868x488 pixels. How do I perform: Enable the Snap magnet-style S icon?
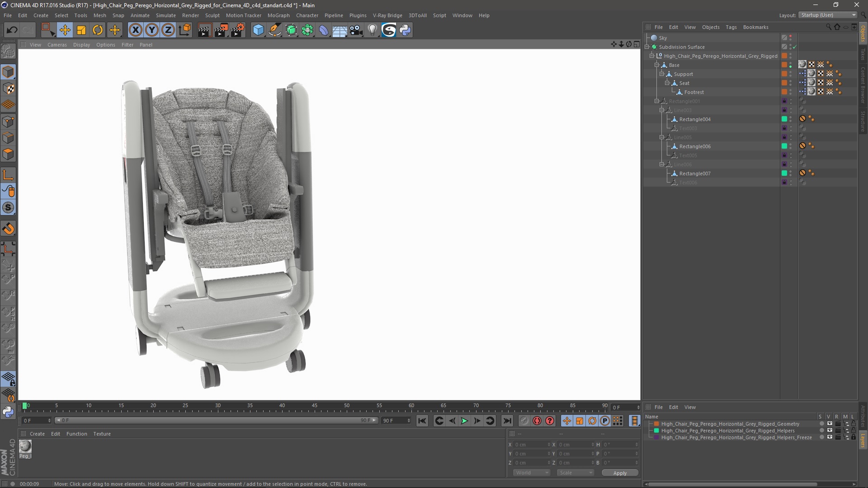click(x=8, y=208)
